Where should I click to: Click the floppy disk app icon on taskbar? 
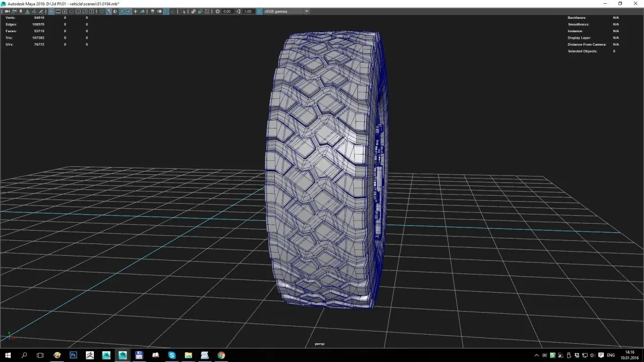[139, 355]
